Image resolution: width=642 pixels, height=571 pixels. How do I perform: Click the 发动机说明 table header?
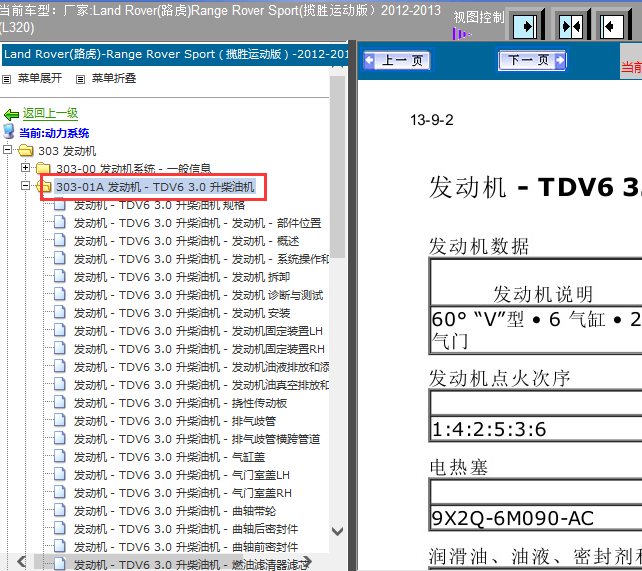[x=543, y=294]
